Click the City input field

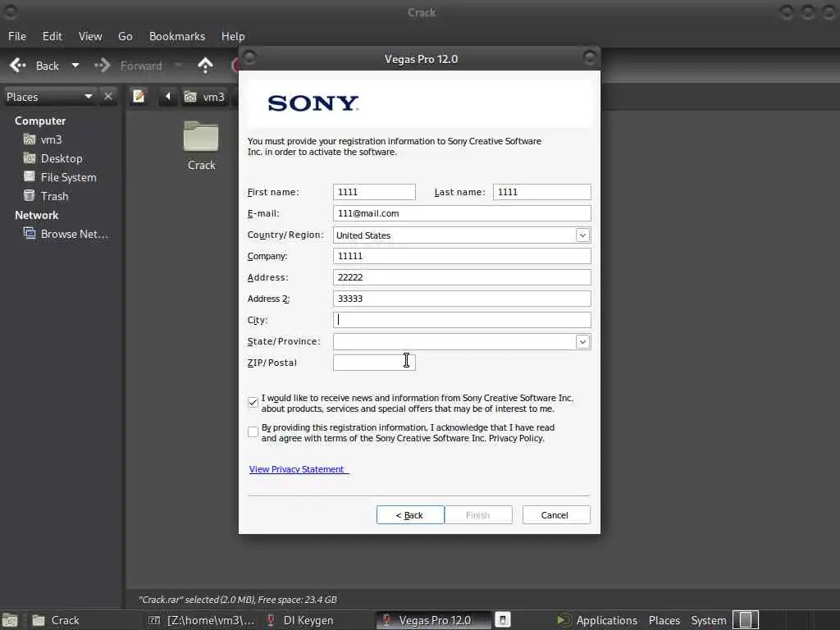click(462, 320)
